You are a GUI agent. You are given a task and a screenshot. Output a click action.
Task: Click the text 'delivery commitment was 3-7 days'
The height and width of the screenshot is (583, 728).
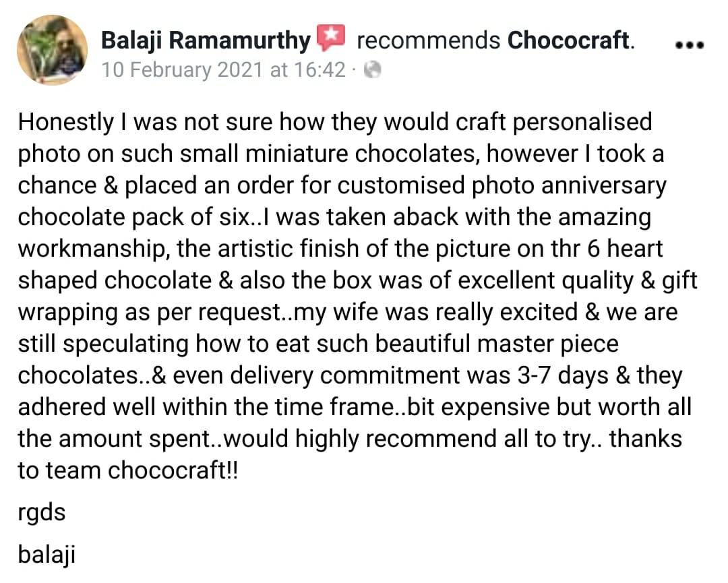(419, 375)
